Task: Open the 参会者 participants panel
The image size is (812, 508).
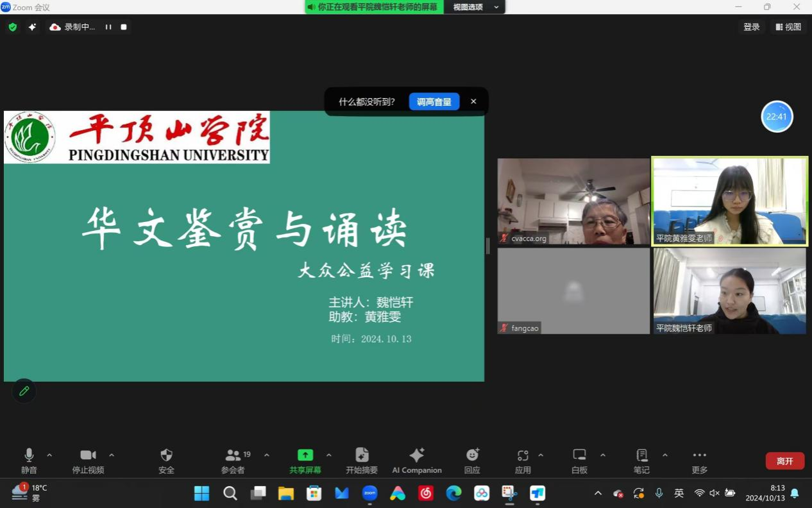Action: coord(233,455)
